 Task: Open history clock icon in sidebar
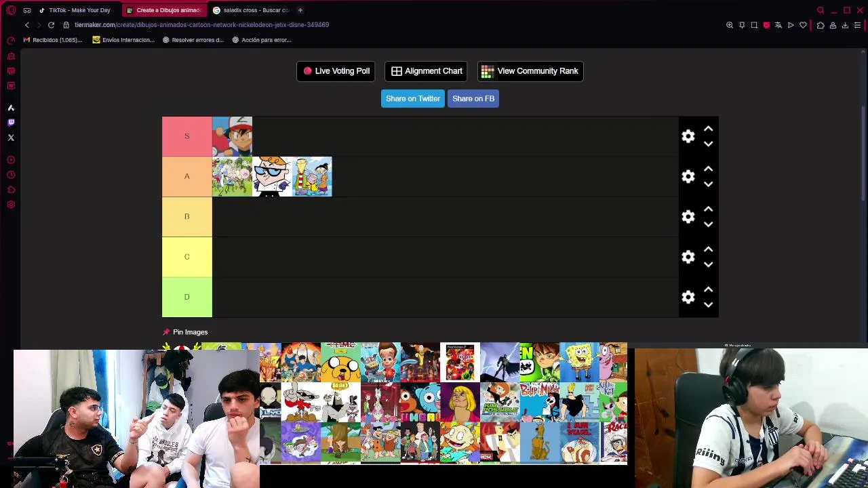pos(11,175)
